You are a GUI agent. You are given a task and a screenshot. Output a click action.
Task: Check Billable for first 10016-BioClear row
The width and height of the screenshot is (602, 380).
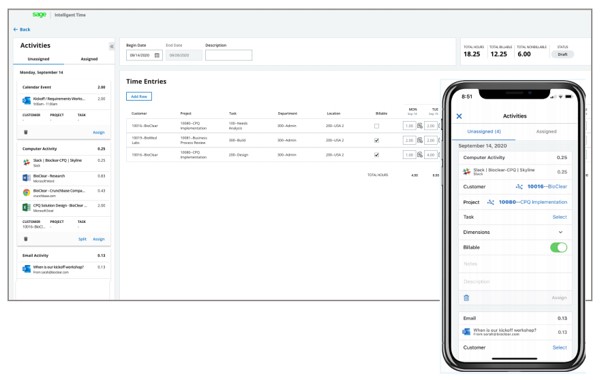point(377,126)
